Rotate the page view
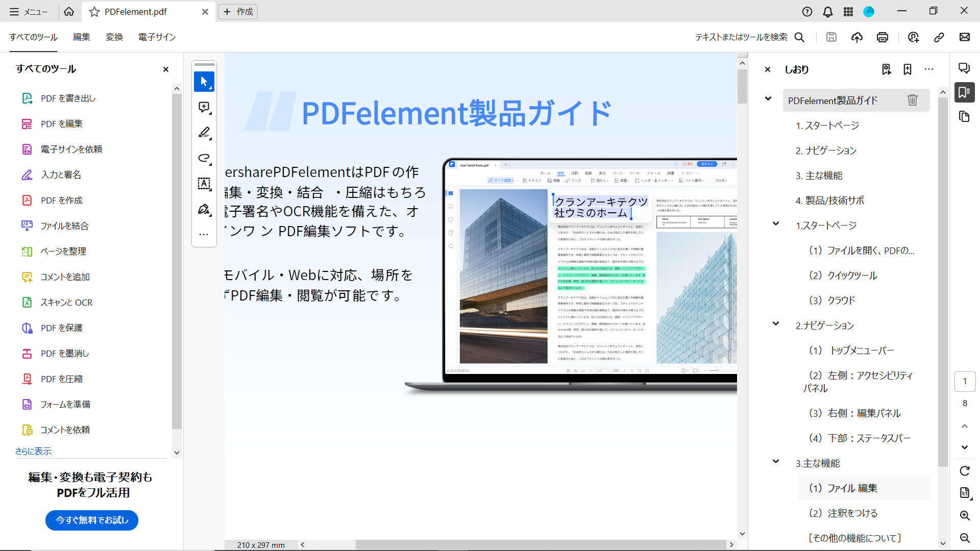This screenshot has height=551, width=980. (x=965, y=471)
